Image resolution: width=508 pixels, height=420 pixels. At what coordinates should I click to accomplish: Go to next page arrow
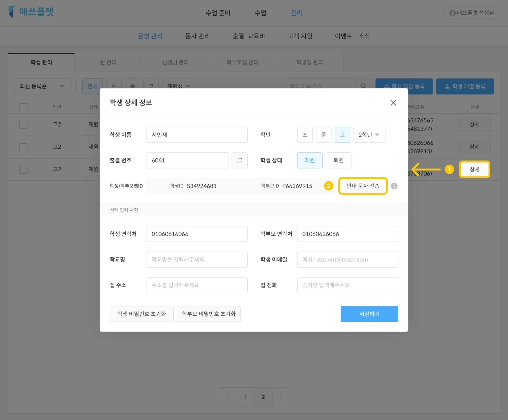tap(281, 397)
